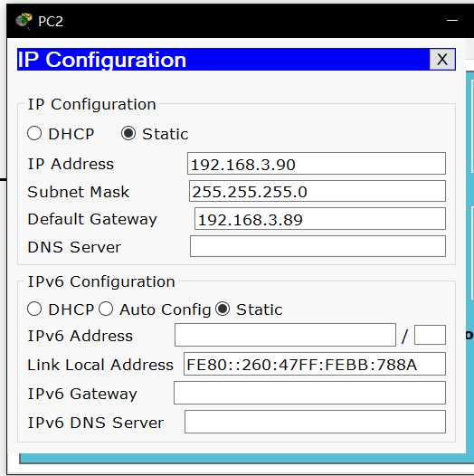Screen dimensions: 474x476
Task: Click the IPv6 DNS Server field
Action: pos(315,422)
